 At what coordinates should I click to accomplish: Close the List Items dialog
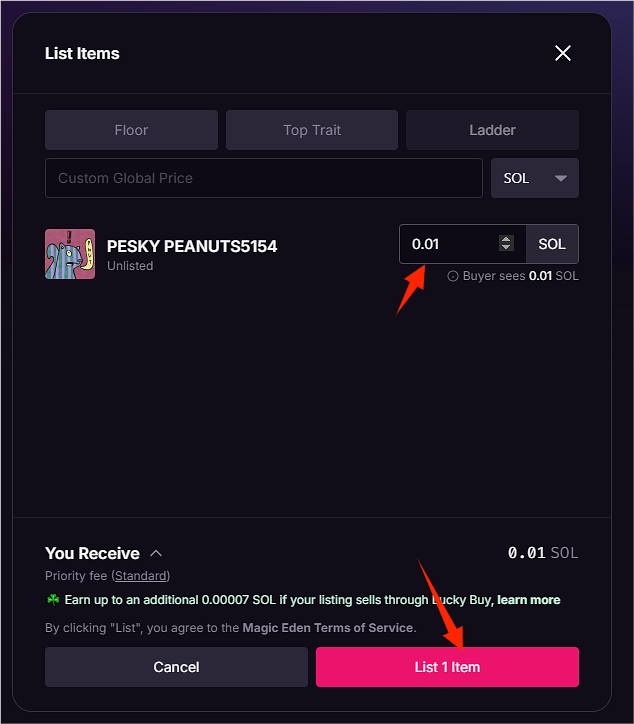(563, 53)
